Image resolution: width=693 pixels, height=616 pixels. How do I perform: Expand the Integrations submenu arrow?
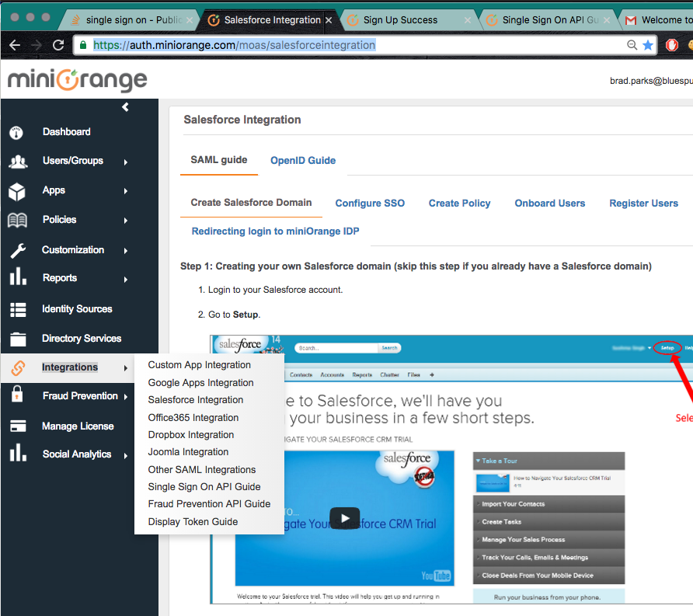[126, 368]
